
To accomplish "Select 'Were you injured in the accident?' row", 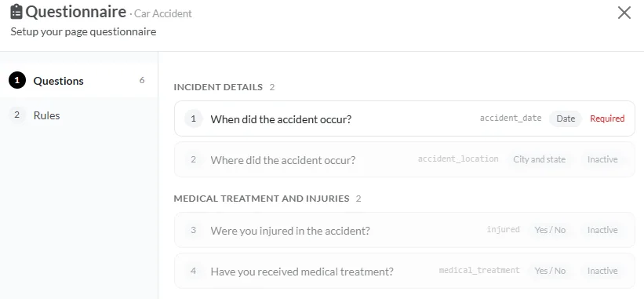I will (x=405, y=230).
